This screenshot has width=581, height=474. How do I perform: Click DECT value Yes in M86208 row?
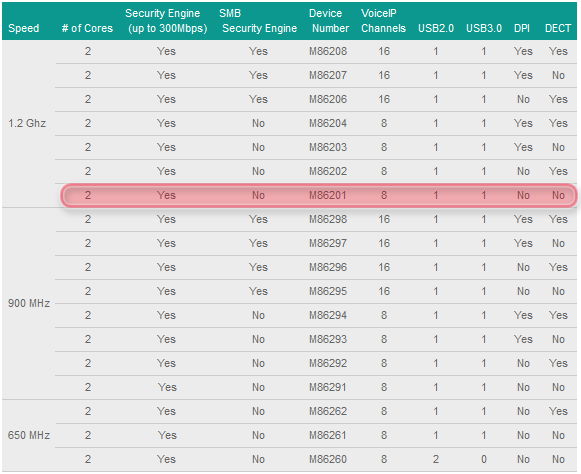pyautogui.click(x=558, y=51)
